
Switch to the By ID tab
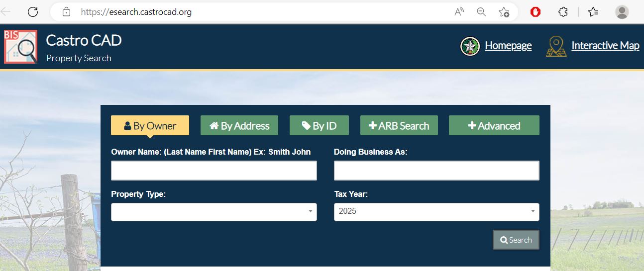point(319,126)
